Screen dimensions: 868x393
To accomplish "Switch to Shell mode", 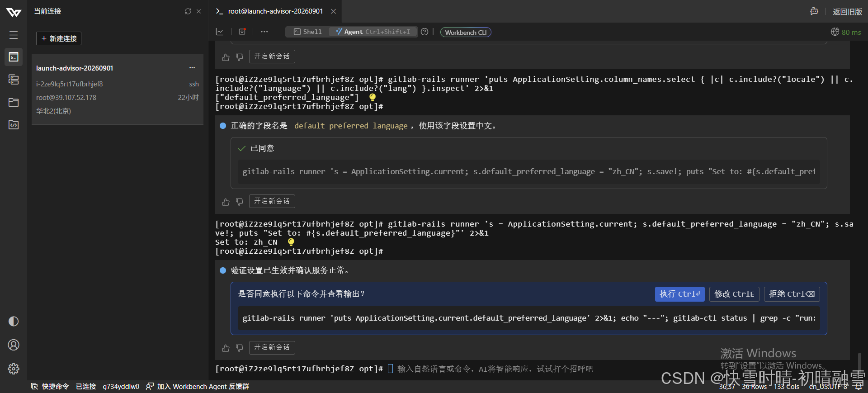I will (x=308, y=32).
